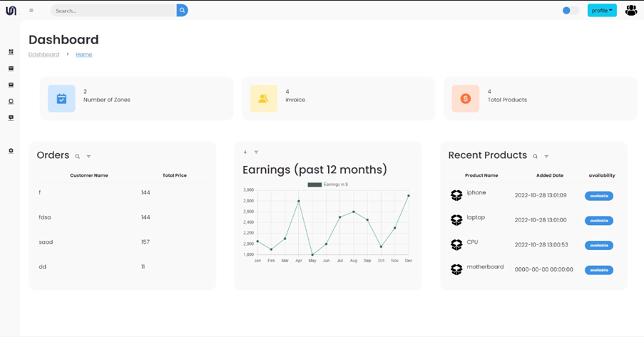
Task: Click the May data point on chart
Action: [x=312, y=254]
